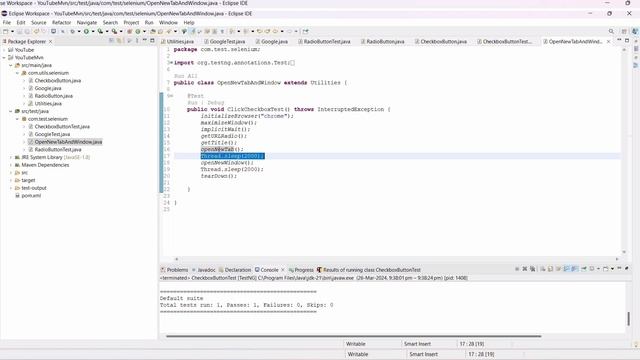
Task: Open the New file dropdown arrow
Action: point(12,31)
